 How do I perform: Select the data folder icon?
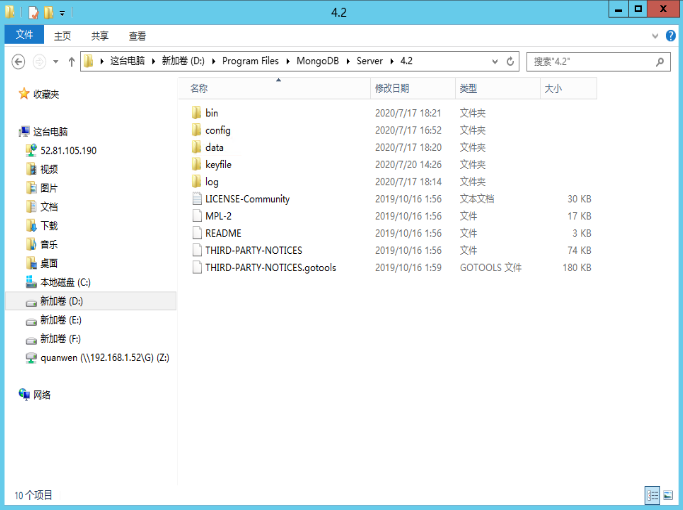point(196,147)
